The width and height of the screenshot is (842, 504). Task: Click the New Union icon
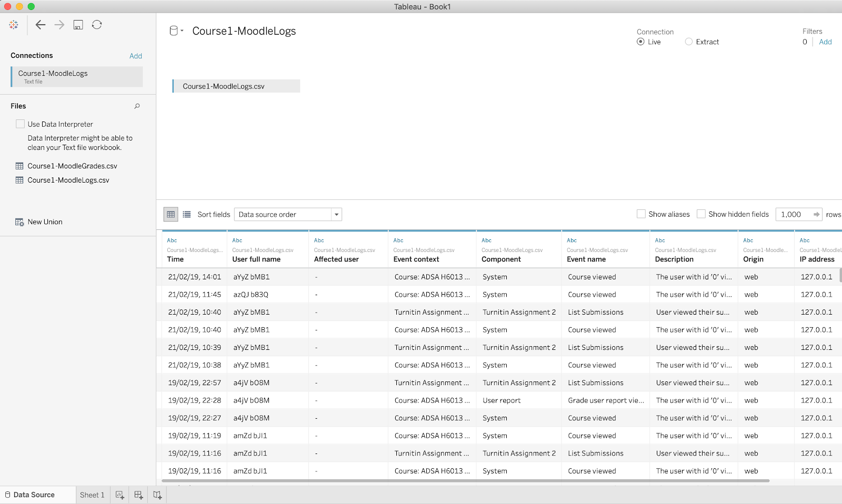[19, 222]
